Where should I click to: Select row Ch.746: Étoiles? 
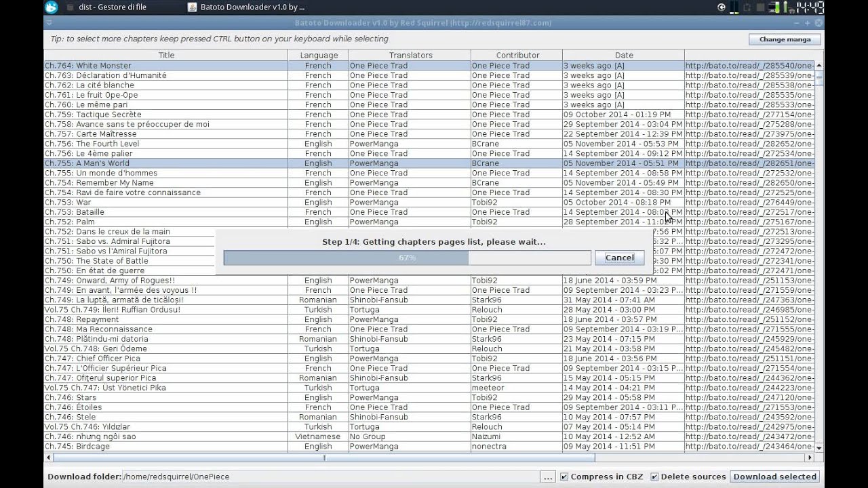pyautogui.click(x=429, y=407)
